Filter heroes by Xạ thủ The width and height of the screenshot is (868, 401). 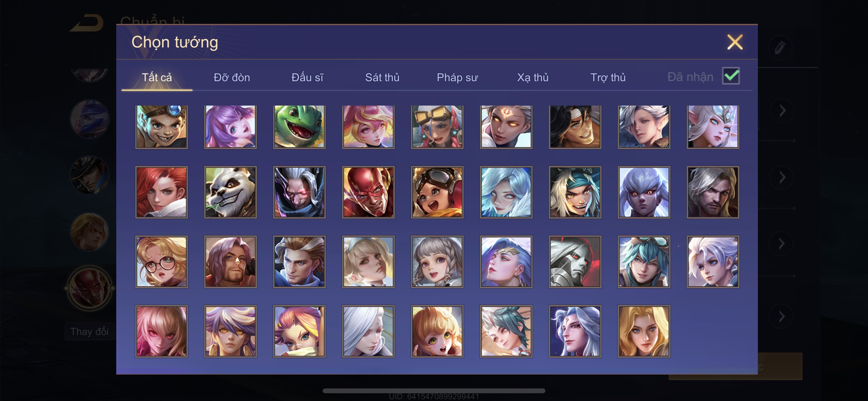click(533, 77)
